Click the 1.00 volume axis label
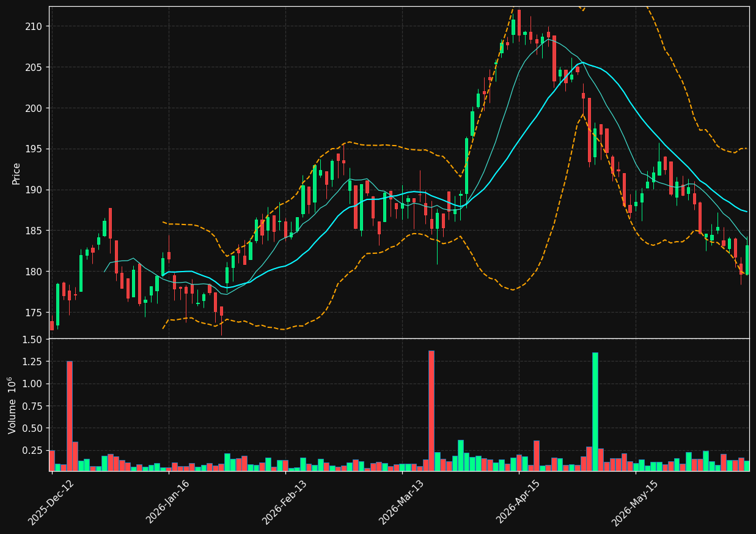The width and height of the screenshot is (756, 534). pos(32,384)
